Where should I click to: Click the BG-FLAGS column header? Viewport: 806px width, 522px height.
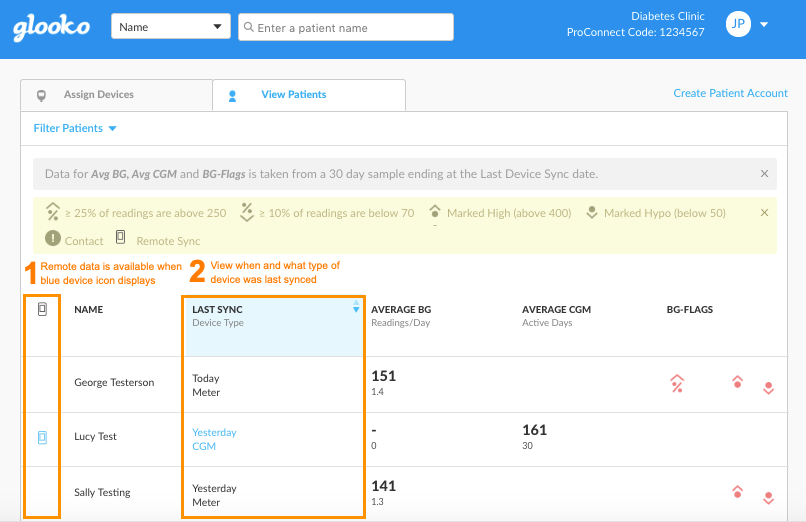[x=690, y=310]
